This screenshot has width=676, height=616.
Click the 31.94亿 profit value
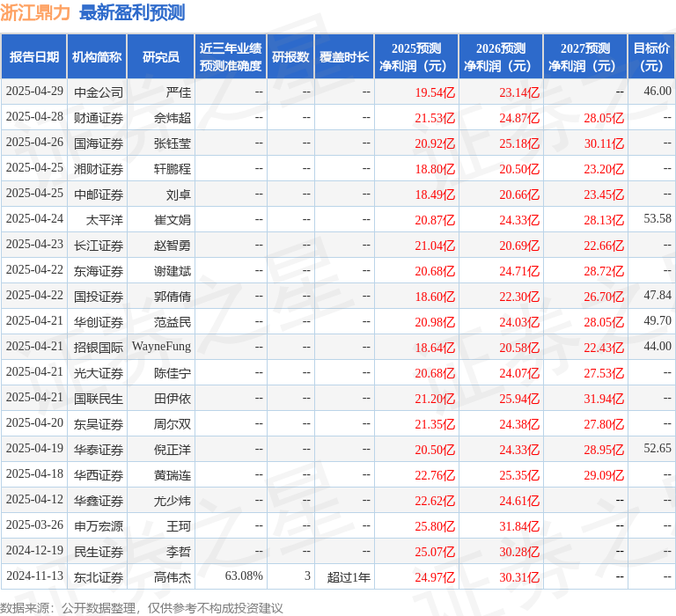(604, 399)
